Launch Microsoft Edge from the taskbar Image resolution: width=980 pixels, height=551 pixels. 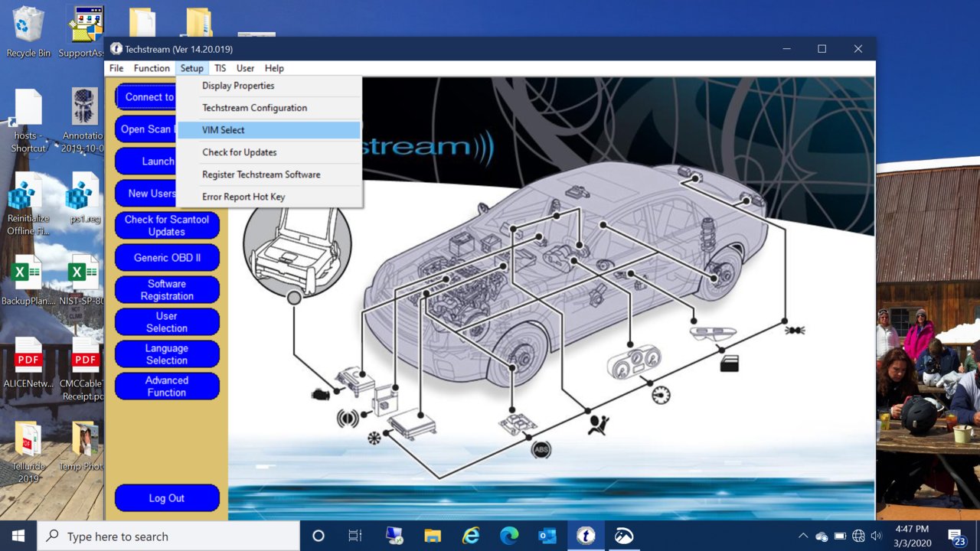point(509,536)
